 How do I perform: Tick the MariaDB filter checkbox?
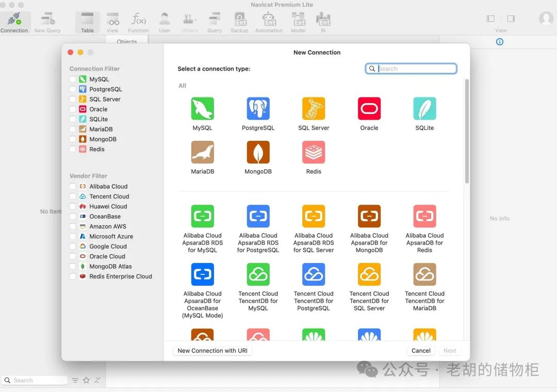pyautogui.click(x=73, y=129)
